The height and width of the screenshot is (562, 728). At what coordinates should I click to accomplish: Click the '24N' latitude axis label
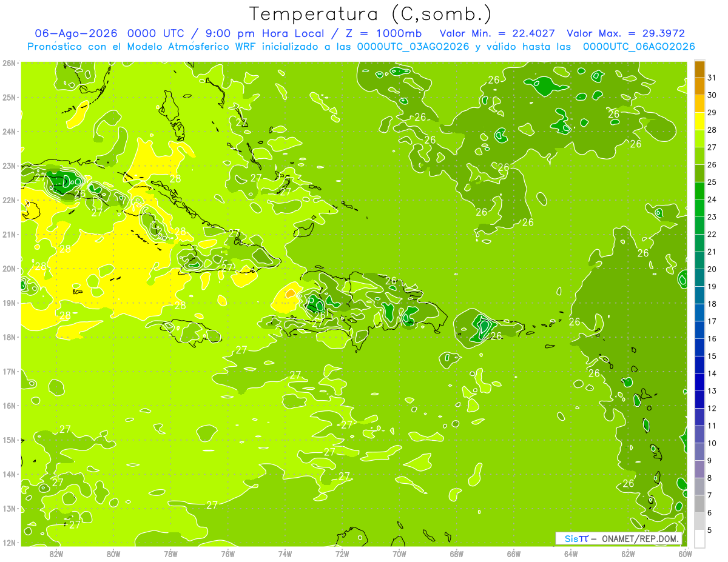pos(9,132)
